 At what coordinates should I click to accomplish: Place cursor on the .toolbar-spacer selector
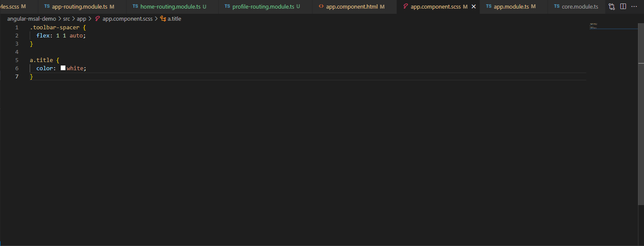pyautogui.click(x=55, y=28)
